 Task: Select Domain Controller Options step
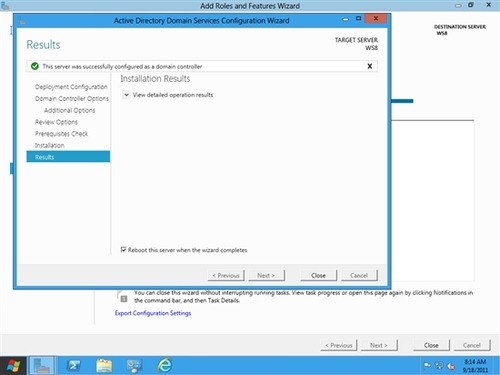pyautogui.click(x=72, y=98)
